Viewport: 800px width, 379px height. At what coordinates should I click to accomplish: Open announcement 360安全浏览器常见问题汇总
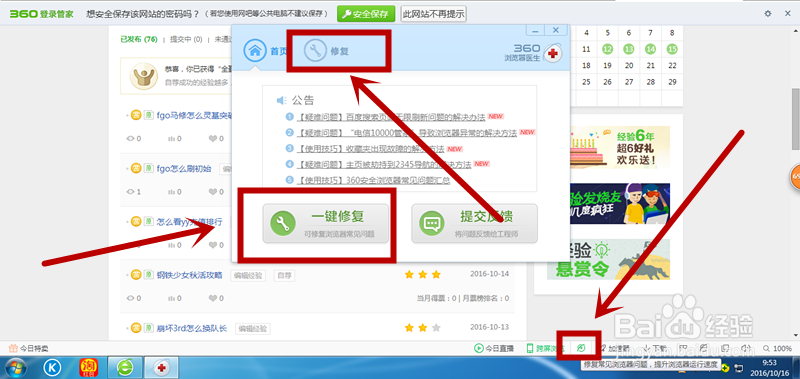(x=373, y=180)
